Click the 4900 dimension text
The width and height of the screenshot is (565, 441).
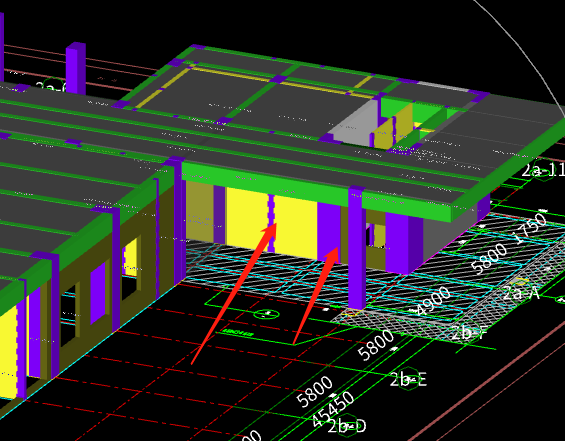432,301
